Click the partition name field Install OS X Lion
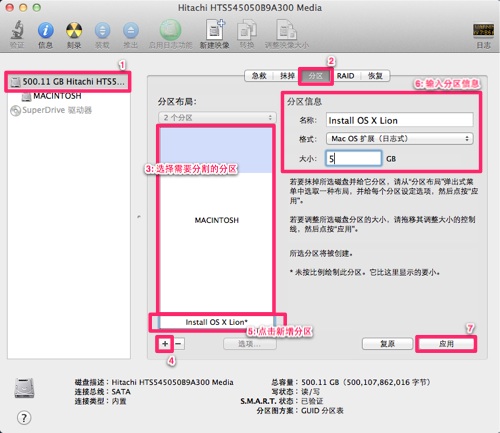The image size is (500, 433). pos(399,120)
